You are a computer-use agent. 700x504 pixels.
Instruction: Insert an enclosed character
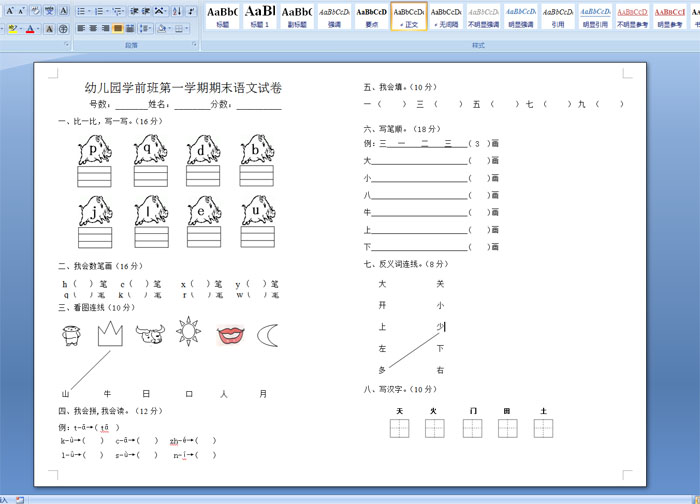(x=64, y=29)
